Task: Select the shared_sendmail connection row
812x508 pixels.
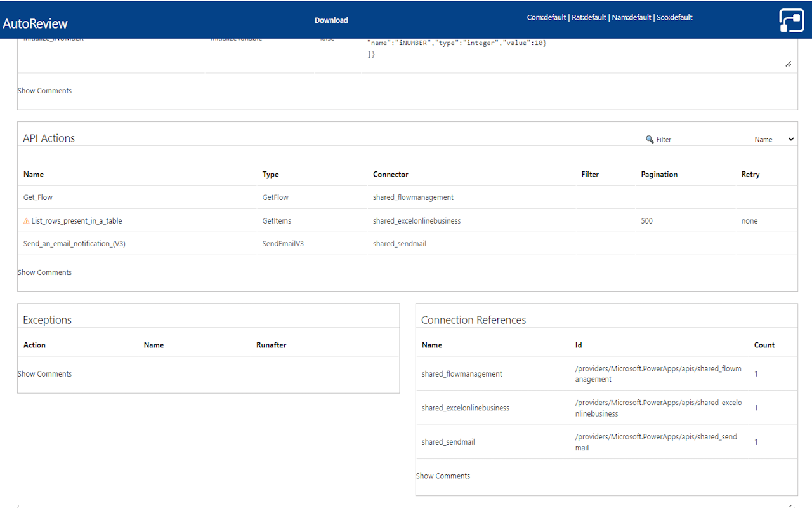Action: [448, 441]
